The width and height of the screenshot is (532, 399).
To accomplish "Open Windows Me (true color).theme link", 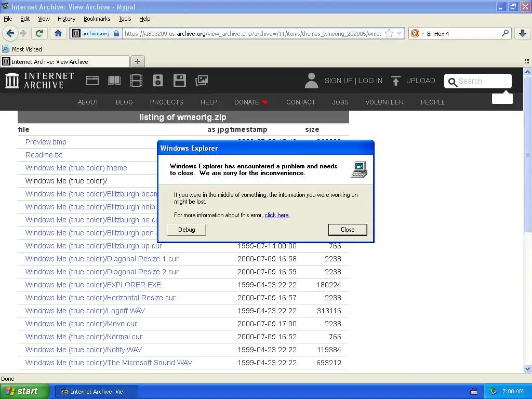I will [x=76, y=168].
